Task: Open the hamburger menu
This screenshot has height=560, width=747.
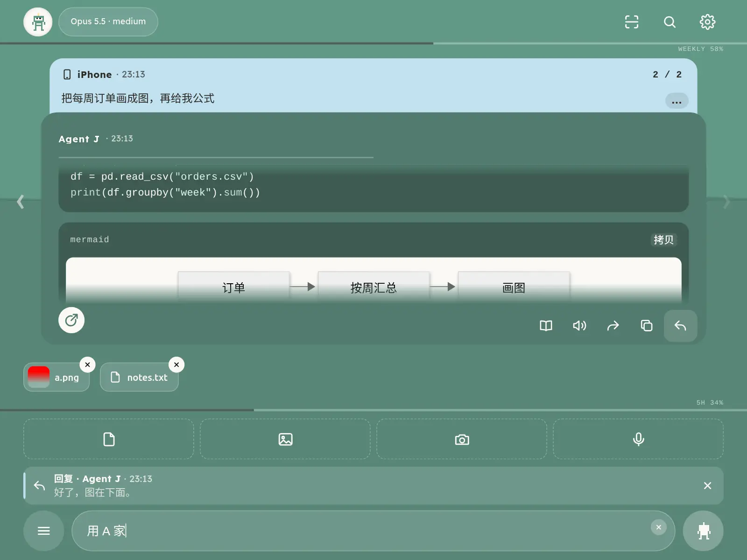Action: pos(44,531)
